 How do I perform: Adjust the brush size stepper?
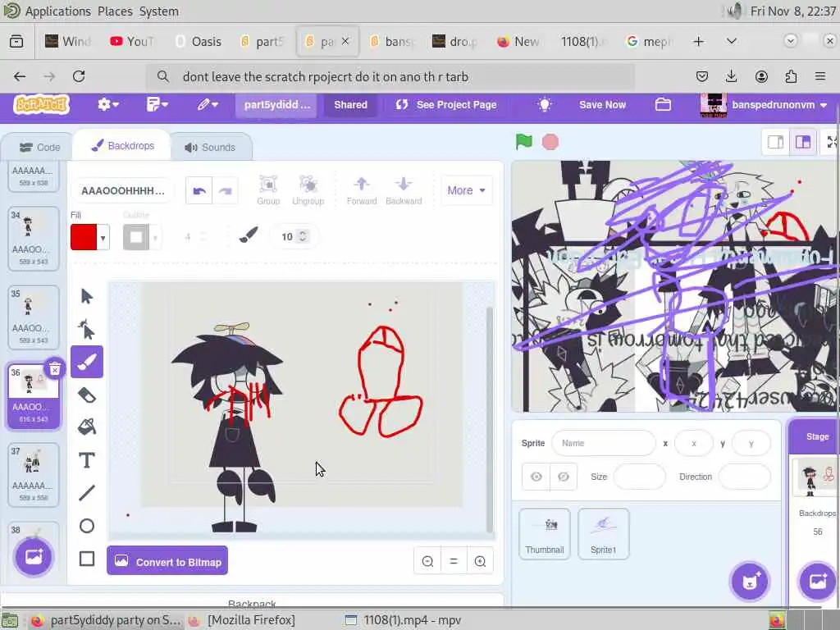(303, 236)
